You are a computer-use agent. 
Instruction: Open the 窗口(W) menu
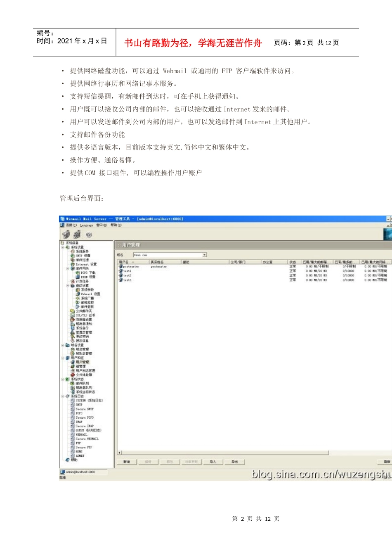click(x=102, y=225)
